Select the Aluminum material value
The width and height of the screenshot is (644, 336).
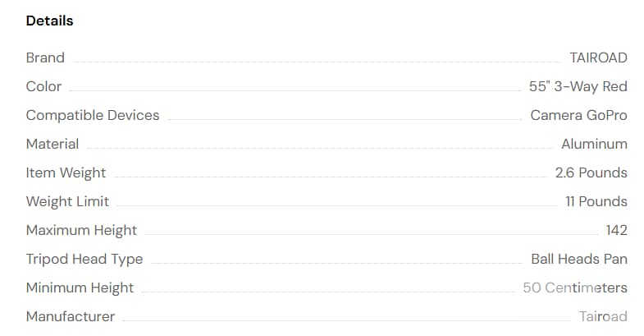coord(594,145)
